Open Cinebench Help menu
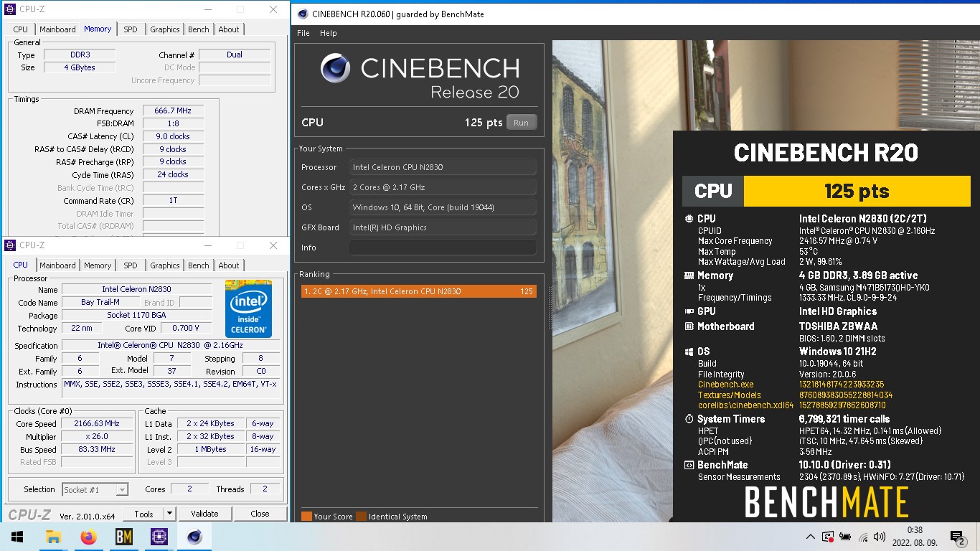 coord(329,33)
